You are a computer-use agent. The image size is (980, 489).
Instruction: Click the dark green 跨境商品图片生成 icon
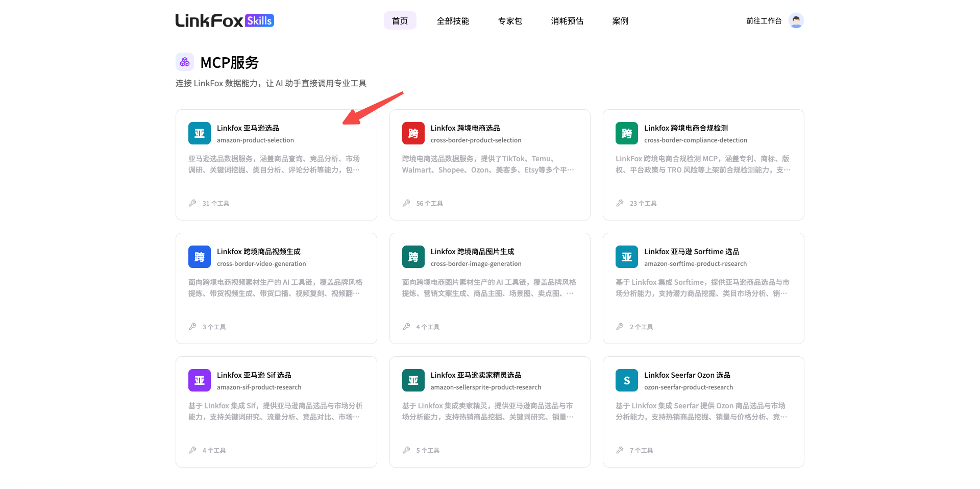(413, 257)
